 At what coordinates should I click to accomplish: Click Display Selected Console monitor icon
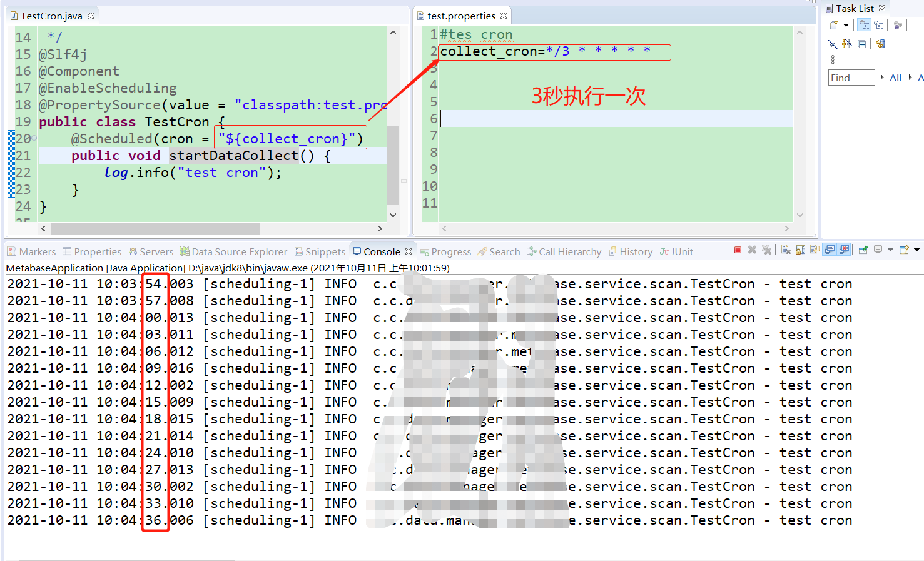[878, 250]
